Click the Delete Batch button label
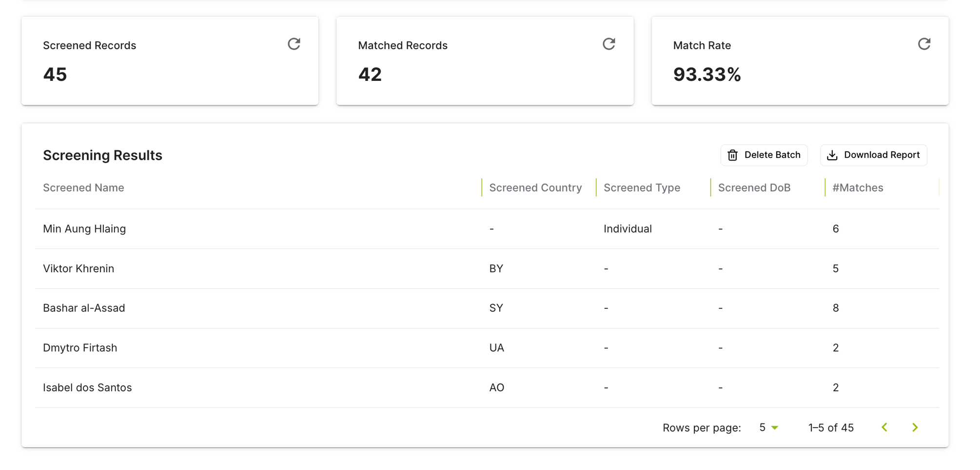This screenshot has height=470, width=980. (772, 155)
